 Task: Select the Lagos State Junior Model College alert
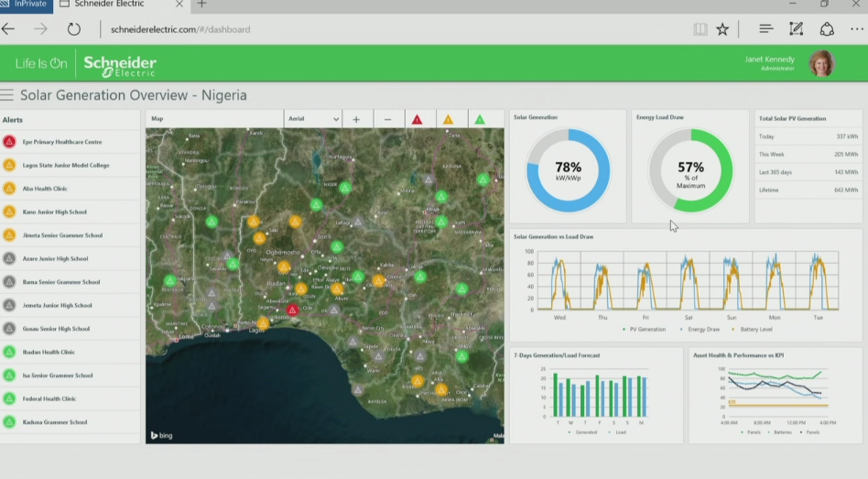click(65, 166)
